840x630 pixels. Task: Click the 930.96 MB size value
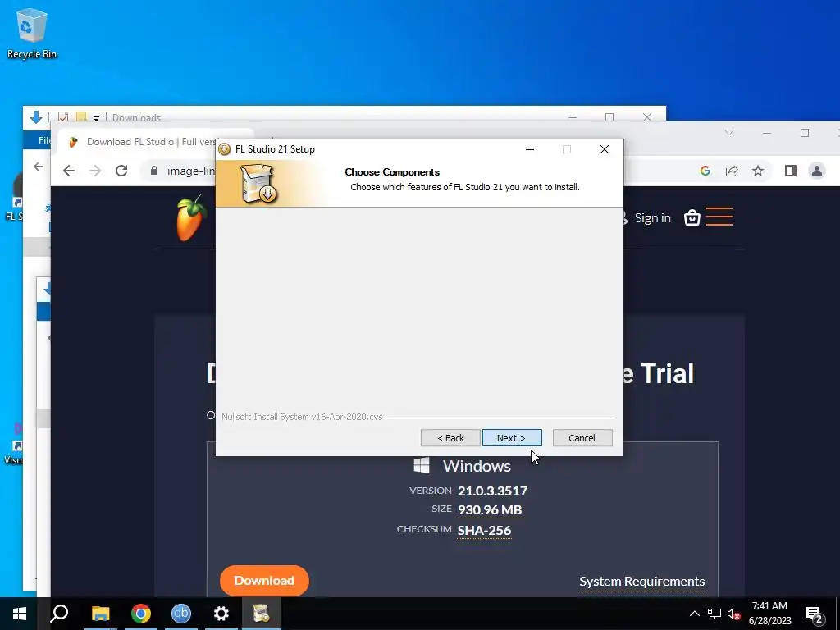tap(490, 510)
